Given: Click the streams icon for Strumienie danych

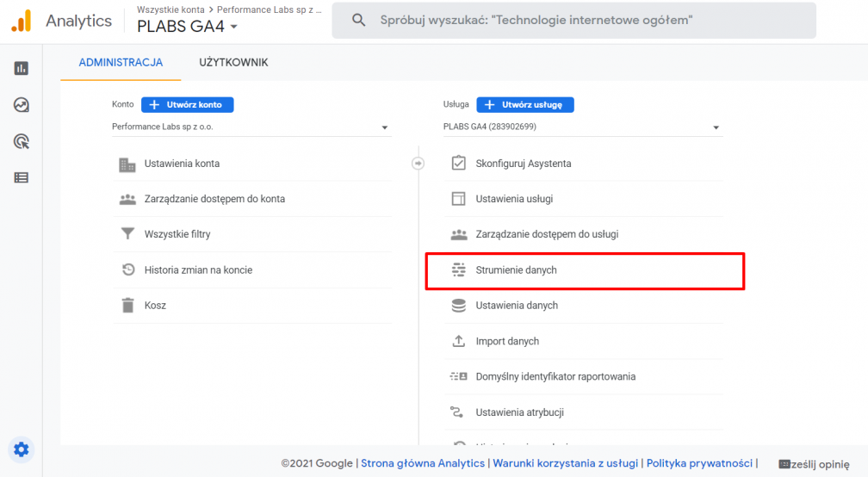Looking at the screenshot, I should point(458,270).
